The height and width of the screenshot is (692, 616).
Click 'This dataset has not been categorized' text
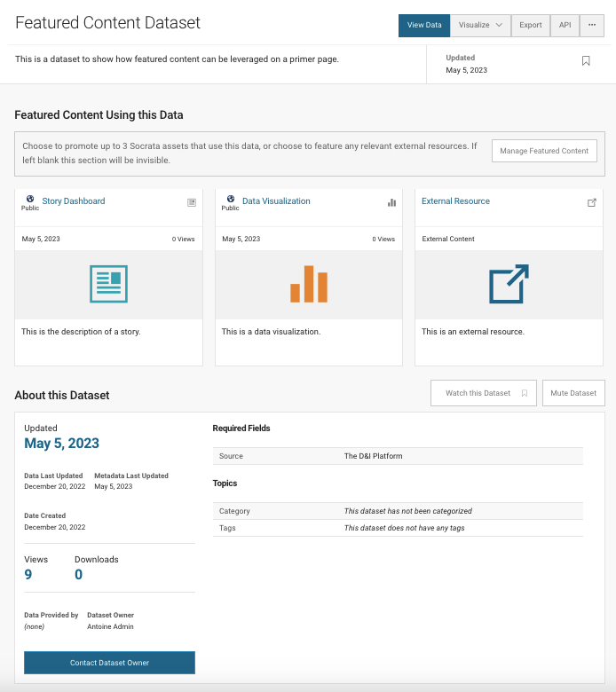point(408,511)
